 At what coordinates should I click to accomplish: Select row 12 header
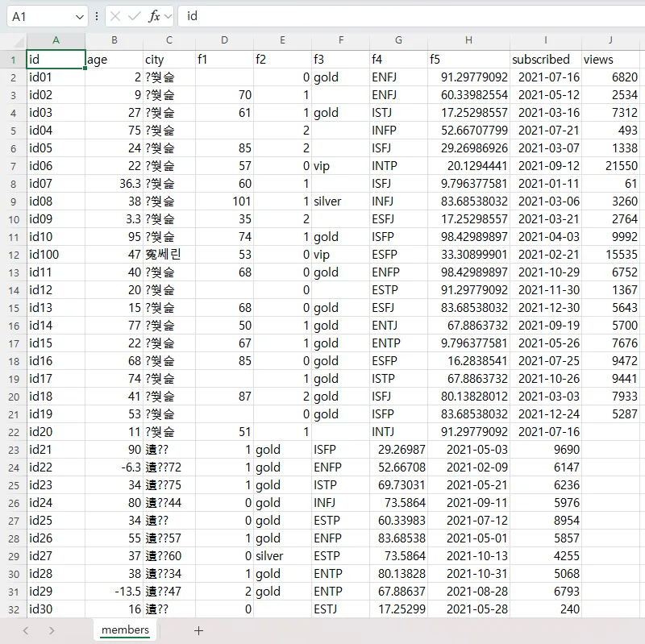[x=13, y=255]
